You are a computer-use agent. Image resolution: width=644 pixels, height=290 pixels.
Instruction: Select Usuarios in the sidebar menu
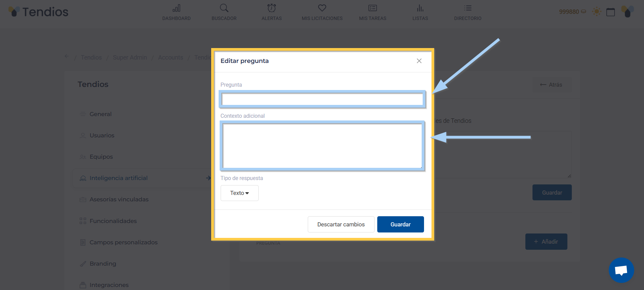coord(102,135)
